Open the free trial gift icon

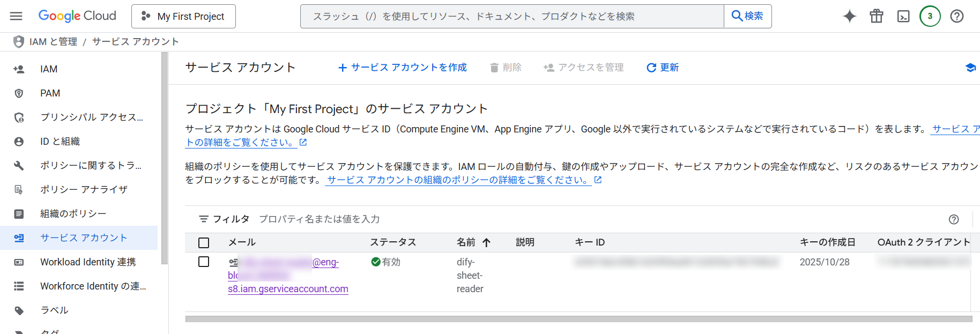click(x=877, y=16)
